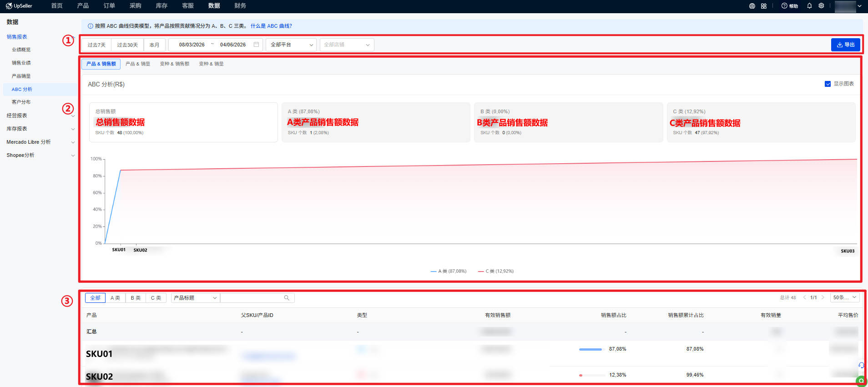Click the 平均售价 column header

848,315
